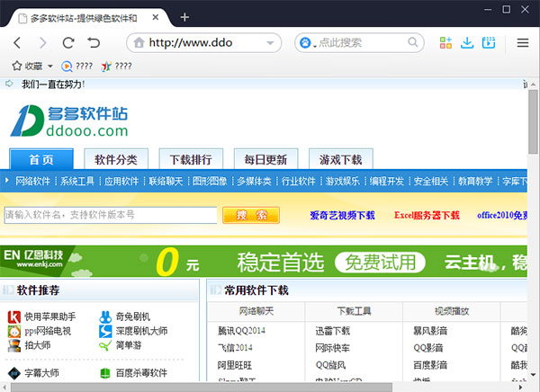Image resolution: width=540 pixels, height=392 pixels.
Task: Select the 软件分类 navigation tab
Action: (116, 159)
